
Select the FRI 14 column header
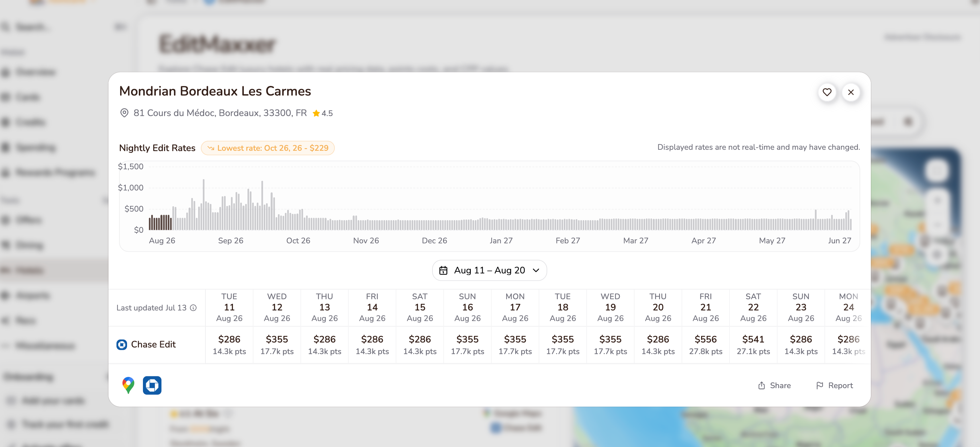point(372,307)
